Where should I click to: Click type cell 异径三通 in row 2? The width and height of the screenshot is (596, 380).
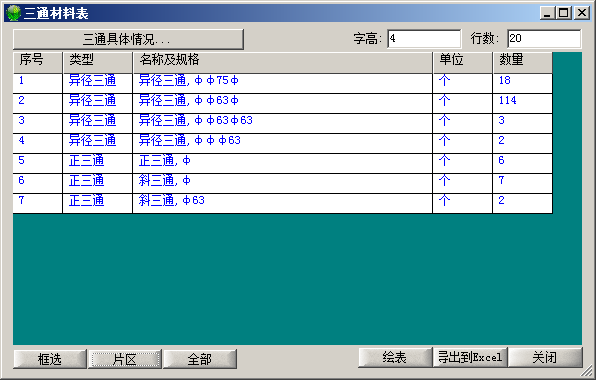[97, 103]
